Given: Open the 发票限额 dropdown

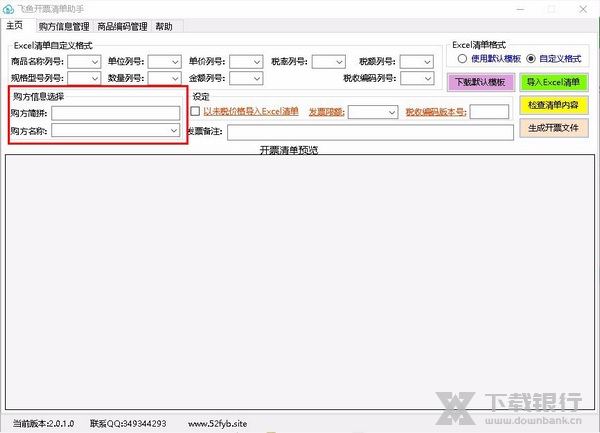Looking at the screenshot, I should coord(373,112).
